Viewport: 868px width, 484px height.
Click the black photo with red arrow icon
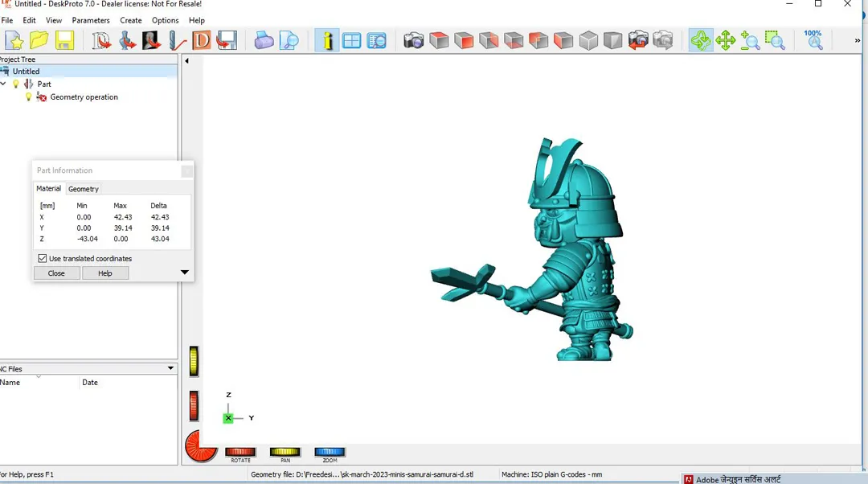click(x=152, y=40)
